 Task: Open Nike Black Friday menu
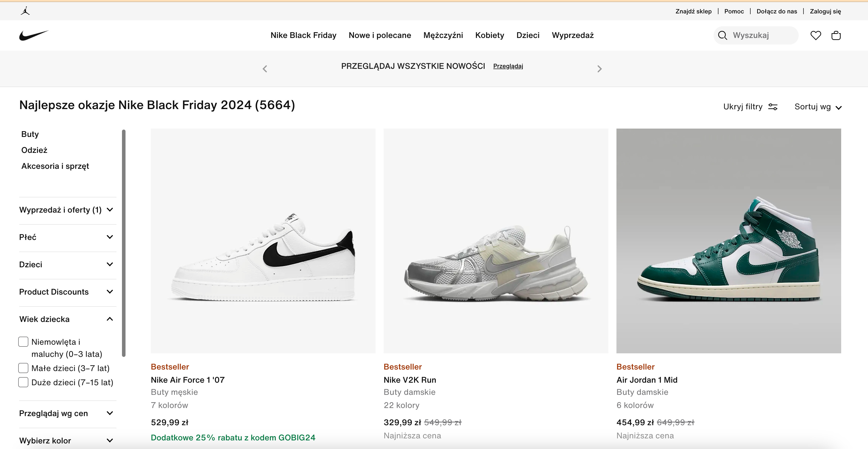tap(303, 35)
